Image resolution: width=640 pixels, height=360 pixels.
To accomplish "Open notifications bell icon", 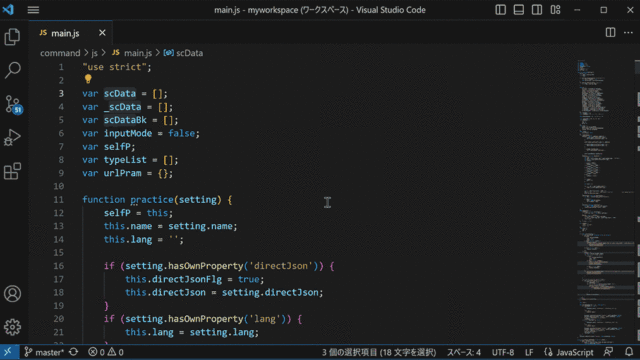I will coord(629,352).
